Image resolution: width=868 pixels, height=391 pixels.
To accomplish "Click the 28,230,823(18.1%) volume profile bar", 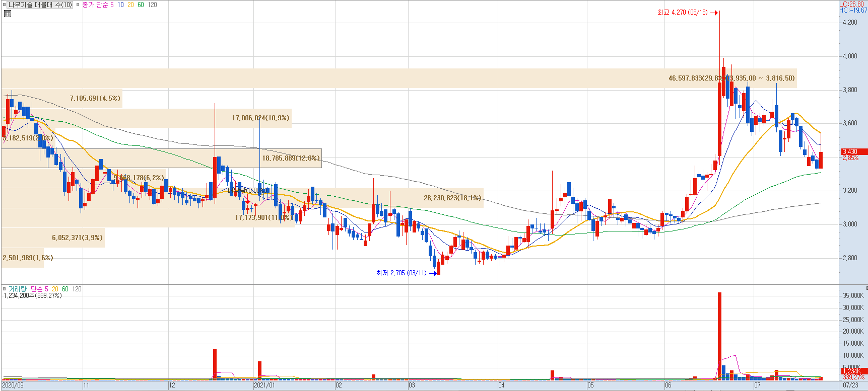I will coord(242,198).
